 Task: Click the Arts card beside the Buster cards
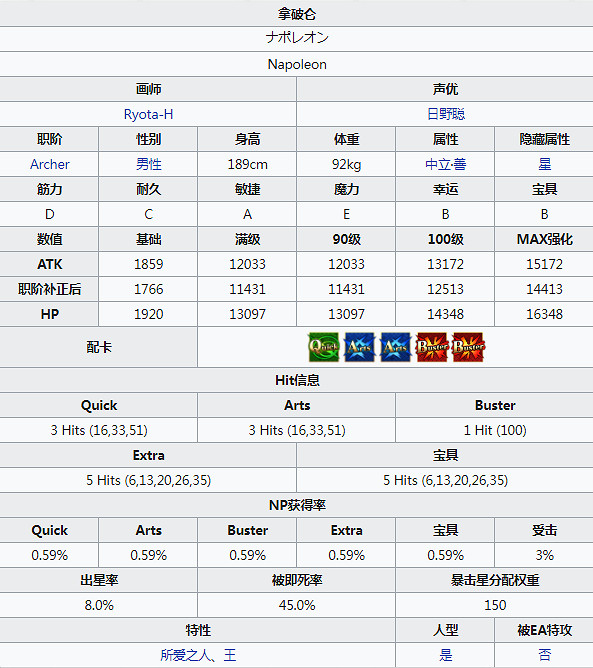coord(395,347)
